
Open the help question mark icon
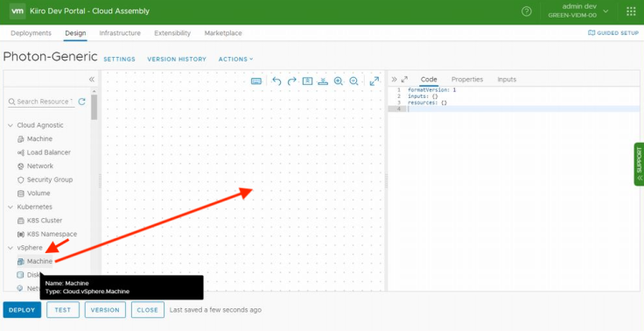pos(526,11)
